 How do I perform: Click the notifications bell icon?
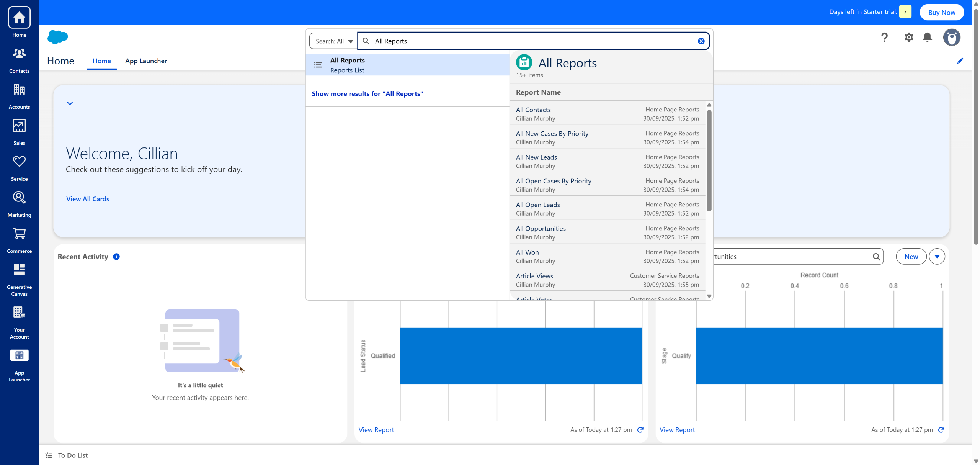(927, 38)
